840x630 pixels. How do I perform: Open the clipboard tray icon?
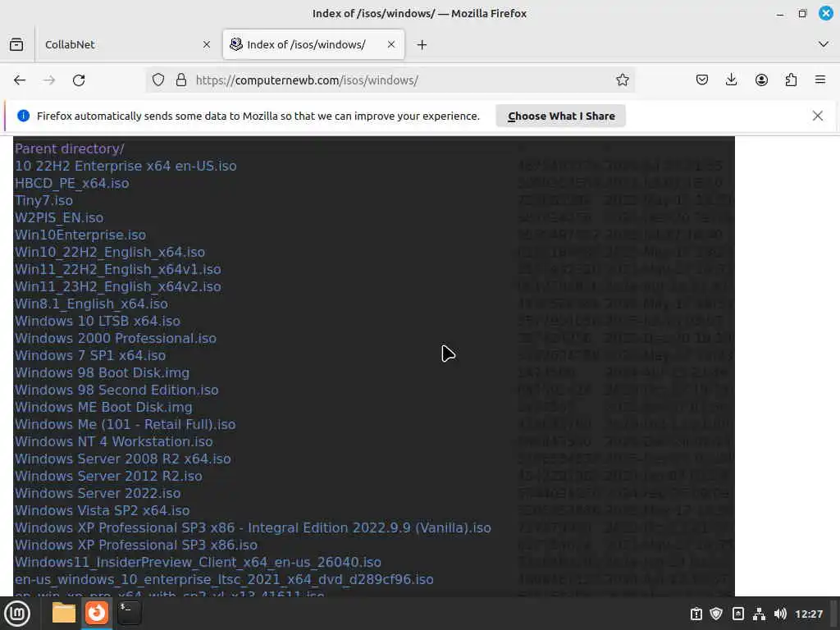[696, 614]
